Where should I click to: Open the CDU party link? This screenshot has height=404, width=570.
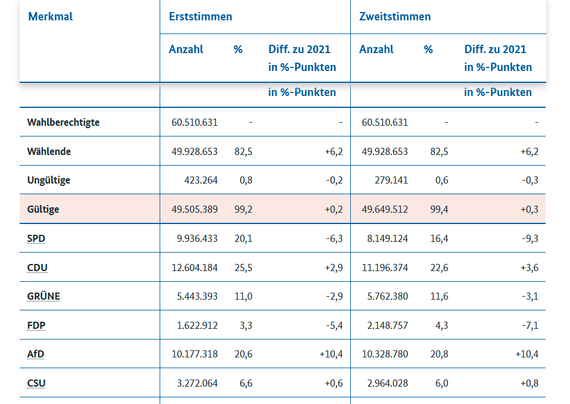click(x=37, y=268)
